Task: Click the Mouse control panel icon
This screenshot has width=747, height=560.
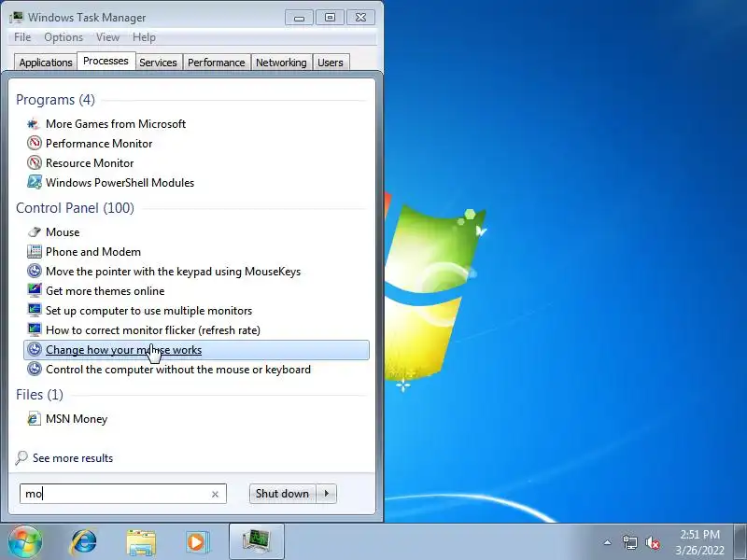Action: (34, 231)
